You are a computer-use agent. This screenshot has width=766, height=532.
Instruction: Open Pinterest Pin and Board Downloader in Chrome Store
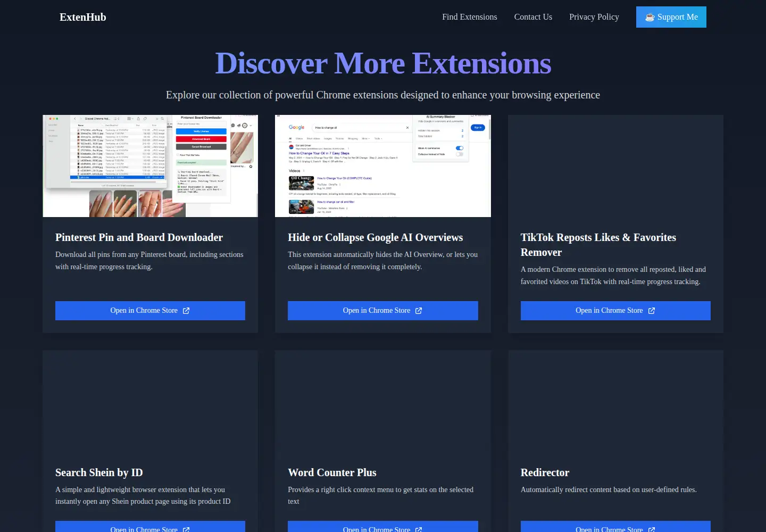click(150, 311)
